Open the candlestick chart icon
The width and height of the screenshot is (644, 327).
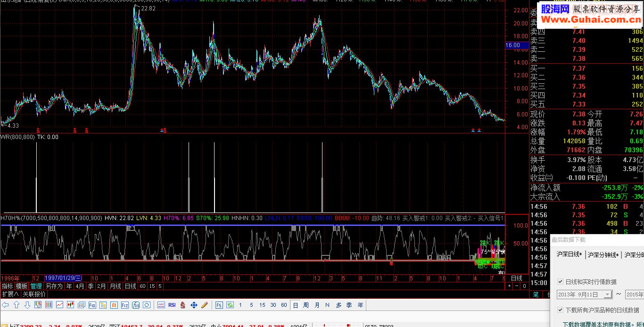70,305
